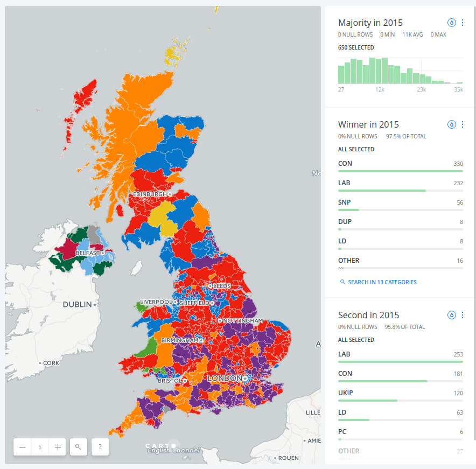The image size is (476, 469).
Task: Zoom in using the plus icon
Action: click(57, 447)
